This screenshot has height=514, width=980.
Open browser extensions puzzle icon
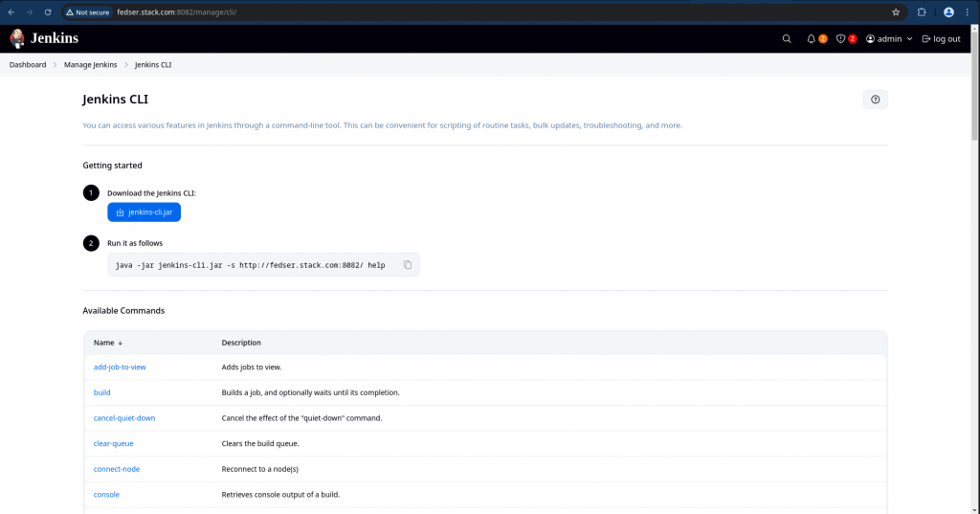coord(922,12)
